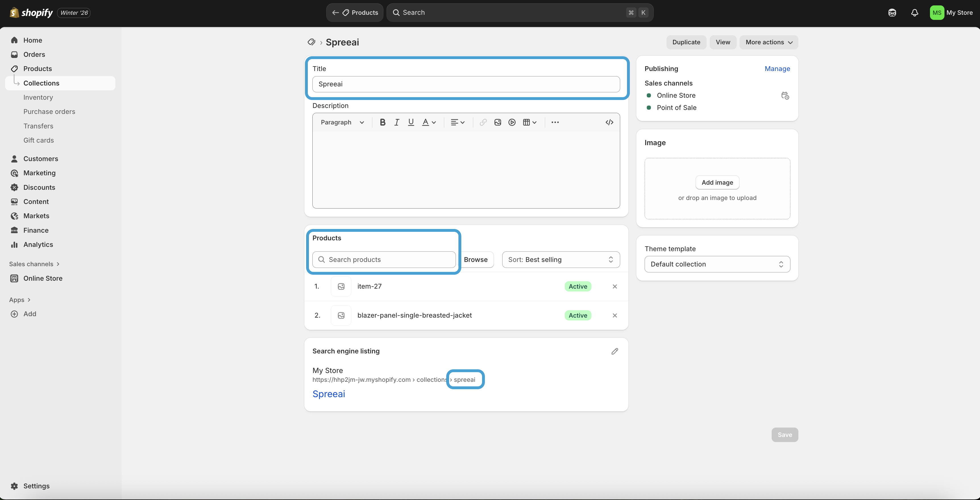Click the item-27 product name

point(369,286)
